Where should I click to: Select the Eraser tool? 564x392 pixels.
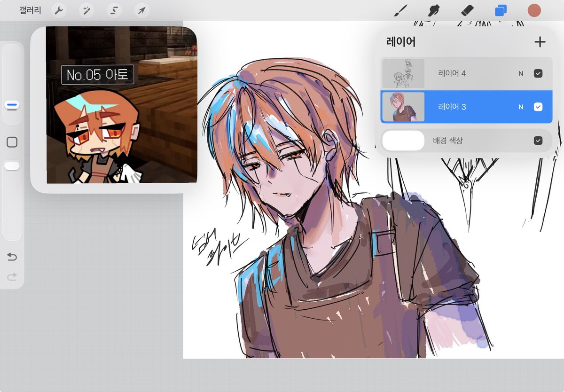coord(467,10)
